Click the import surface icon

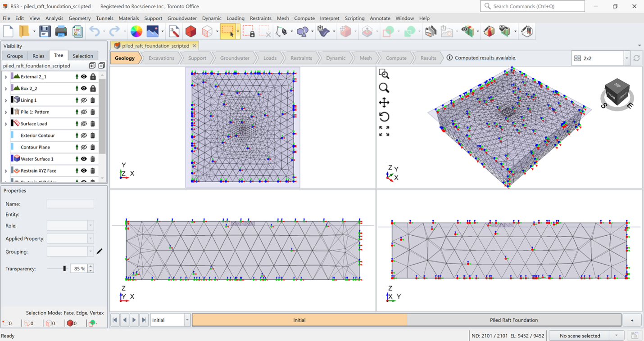323,31
